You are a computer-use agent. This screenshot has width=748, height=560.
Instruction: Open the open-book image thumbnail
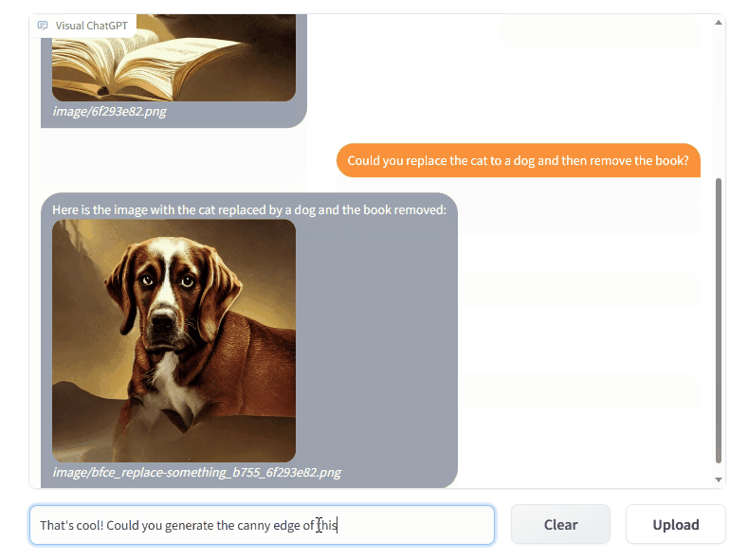173,58
